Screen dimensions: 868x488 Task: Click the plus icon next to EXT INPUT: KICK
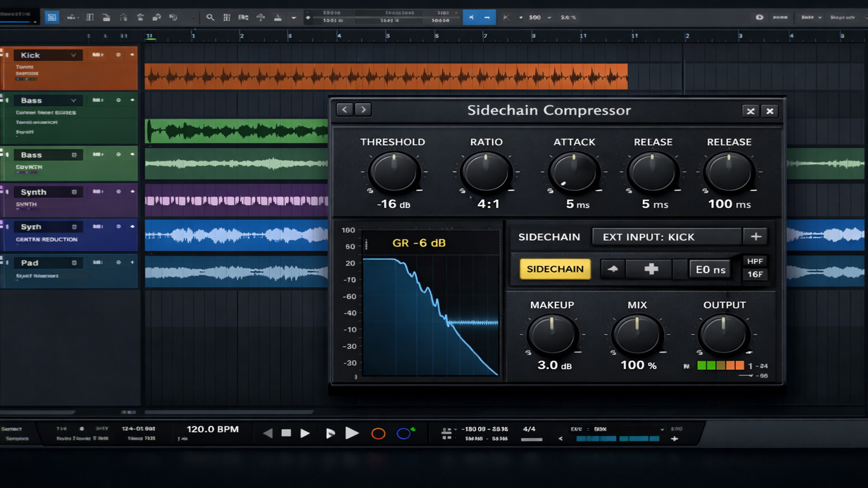click(756, 236)
